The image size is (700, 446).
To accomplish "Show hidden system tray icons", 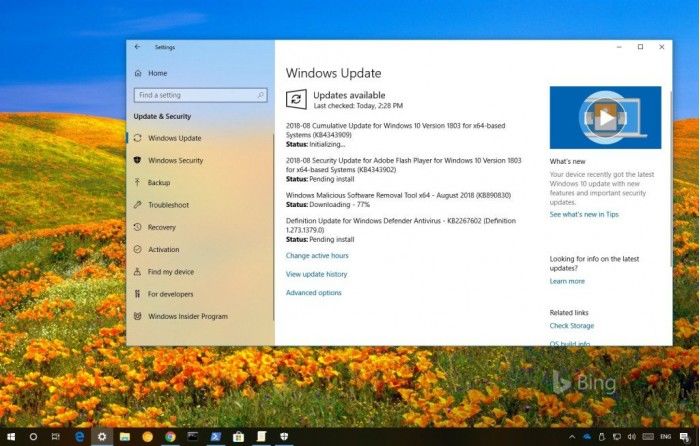I will pos(572,437).
